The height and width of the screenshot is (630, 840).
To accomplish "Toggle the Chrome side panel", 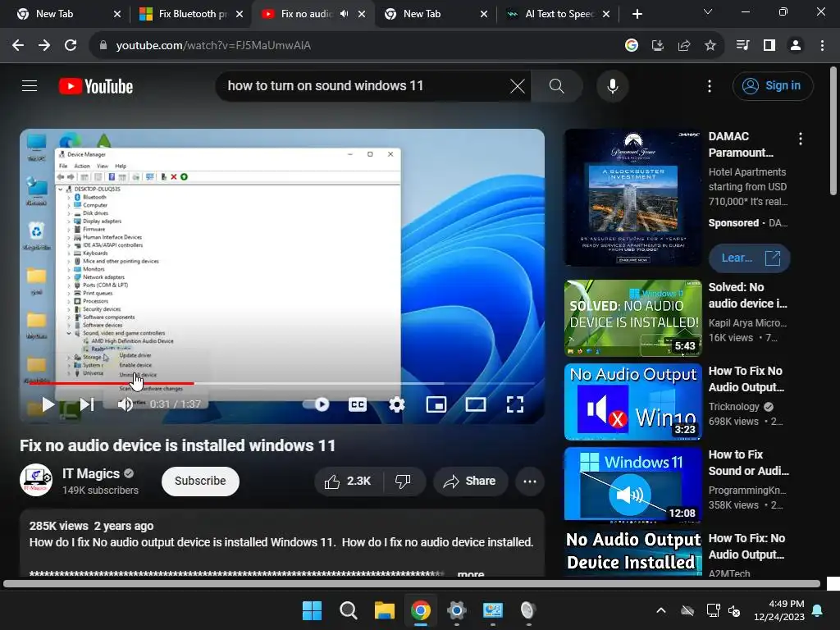I will (769, 46).
